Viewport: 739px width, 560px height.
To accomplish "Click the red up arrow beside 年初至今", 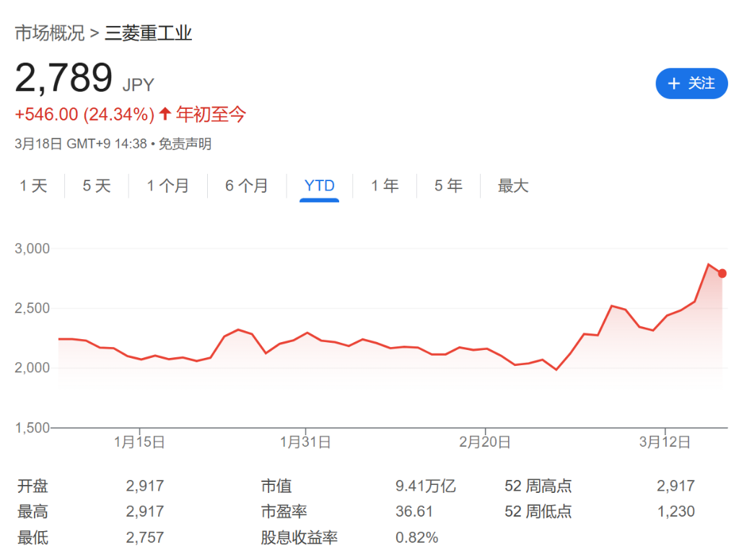I will pyautogui.click(x=165, y=114).
